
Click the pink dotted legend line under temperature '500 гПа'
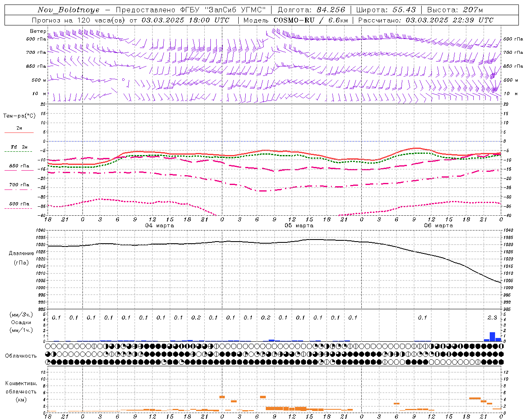point(18,208)
